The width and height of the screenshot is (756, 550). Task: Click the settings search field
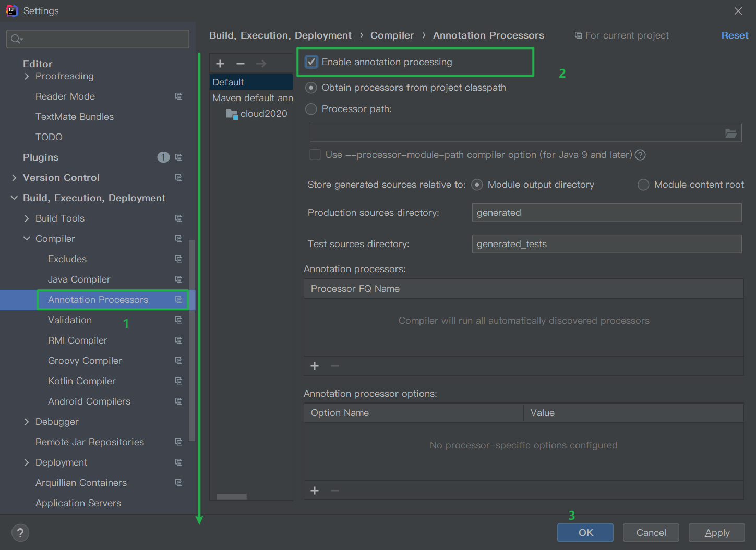[x=98, y=39]
